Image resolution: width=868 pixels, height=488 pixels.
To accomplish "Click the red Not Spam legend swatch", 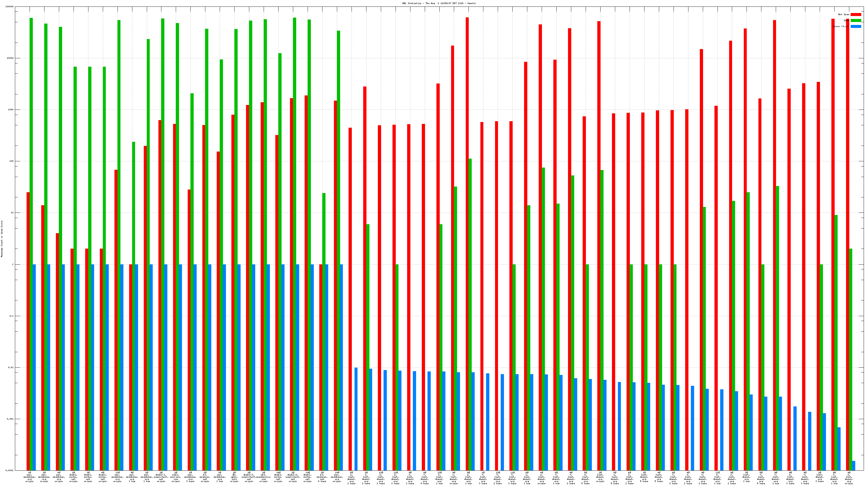I will coord(856,14).
